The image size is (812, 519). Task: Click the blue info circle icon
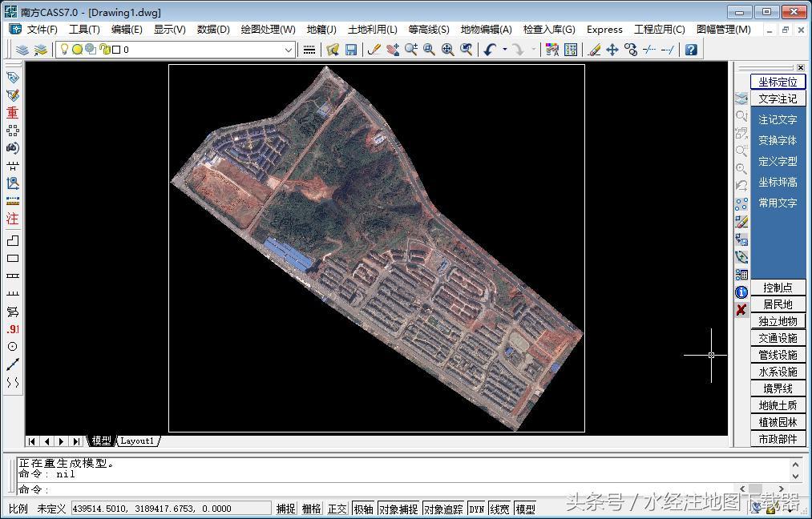(x=741, y=292)
